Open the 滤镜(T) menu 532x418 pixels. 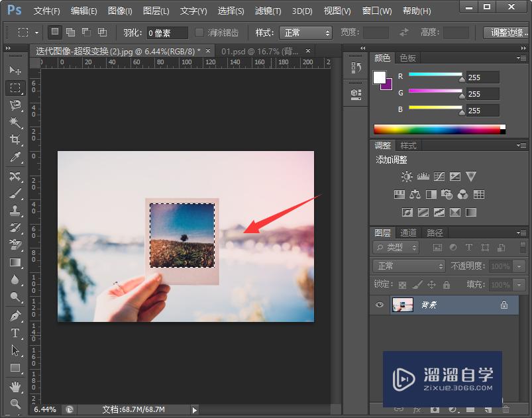268,11
